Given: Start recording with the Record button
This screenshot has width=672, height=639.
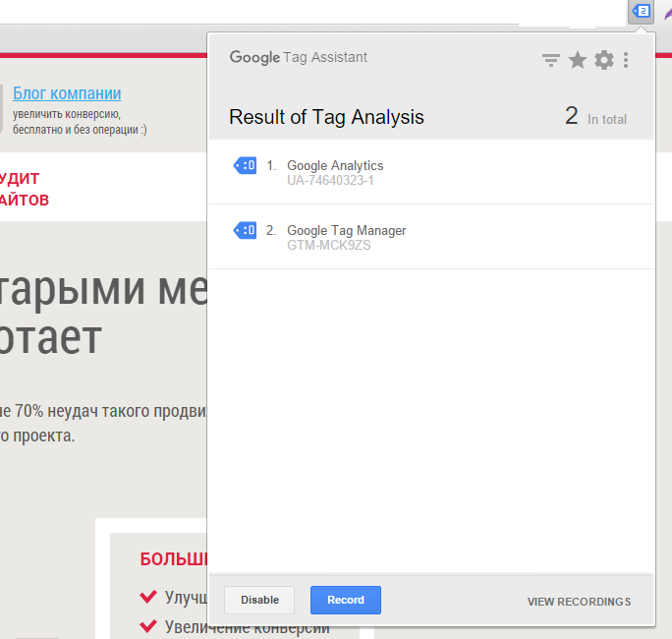Looking at the screenshot, I should coord(346,600).
